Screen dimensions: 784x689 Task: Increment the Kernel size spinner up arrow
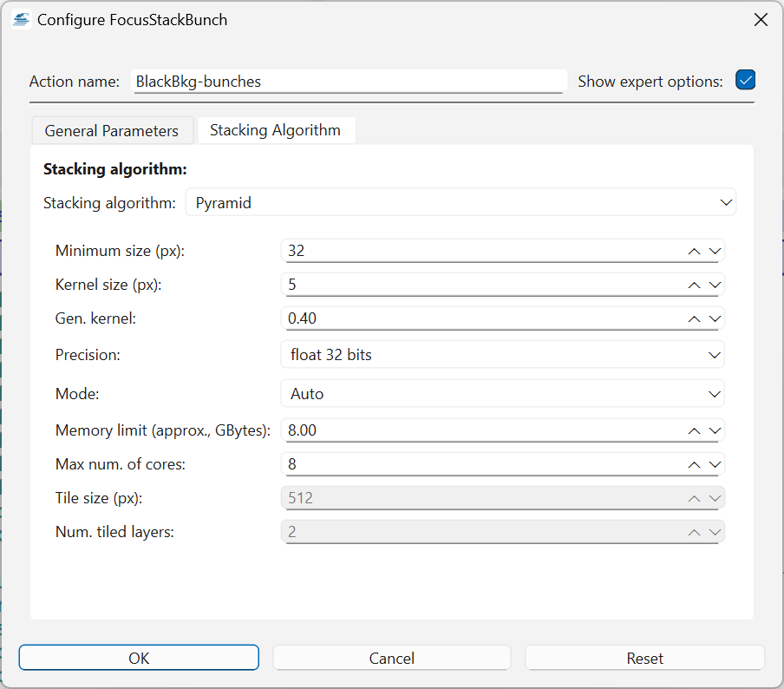694,285
